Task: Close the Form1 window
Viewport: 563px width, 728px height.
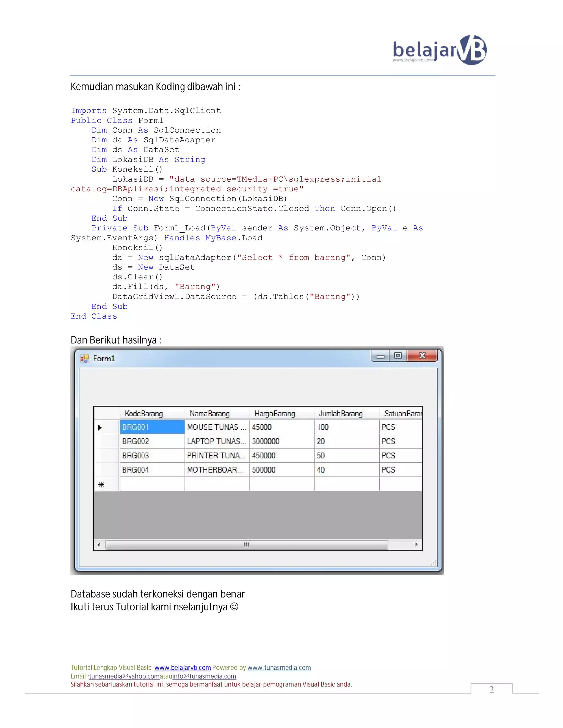Action: click(x=422, y=356)
